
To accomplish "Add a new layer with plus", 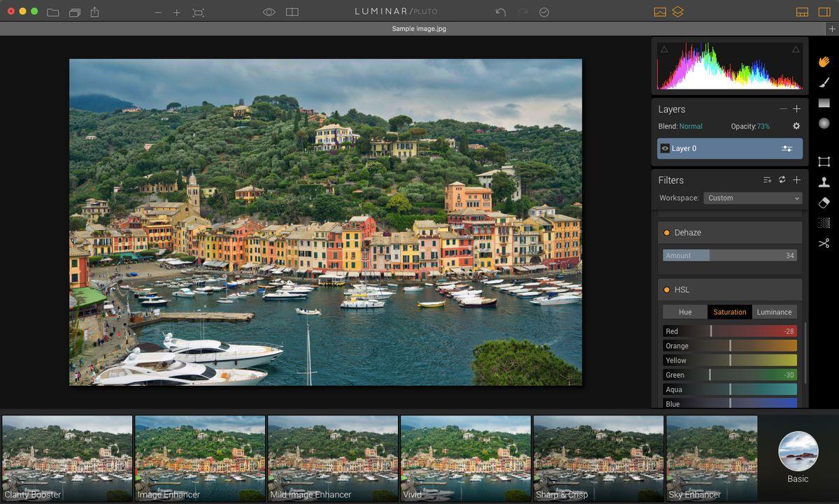I will pyautogui.click(x=796, y=109).
